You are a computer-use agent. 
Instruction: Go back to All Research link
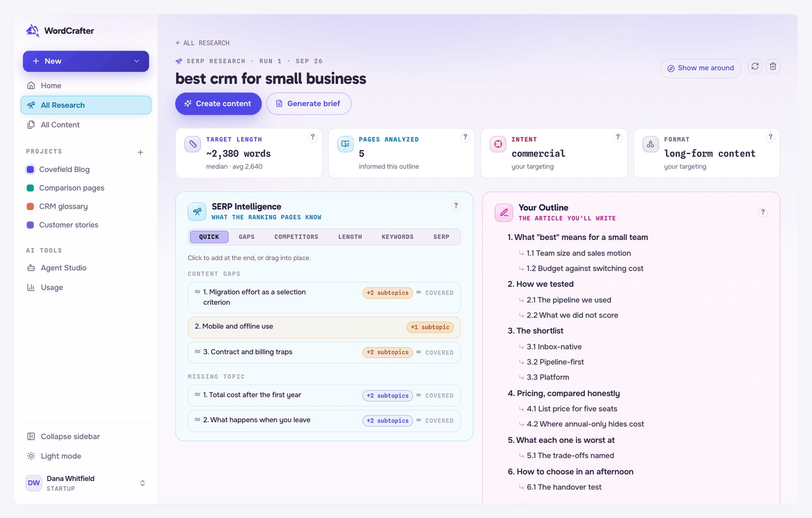pos(202,43)
